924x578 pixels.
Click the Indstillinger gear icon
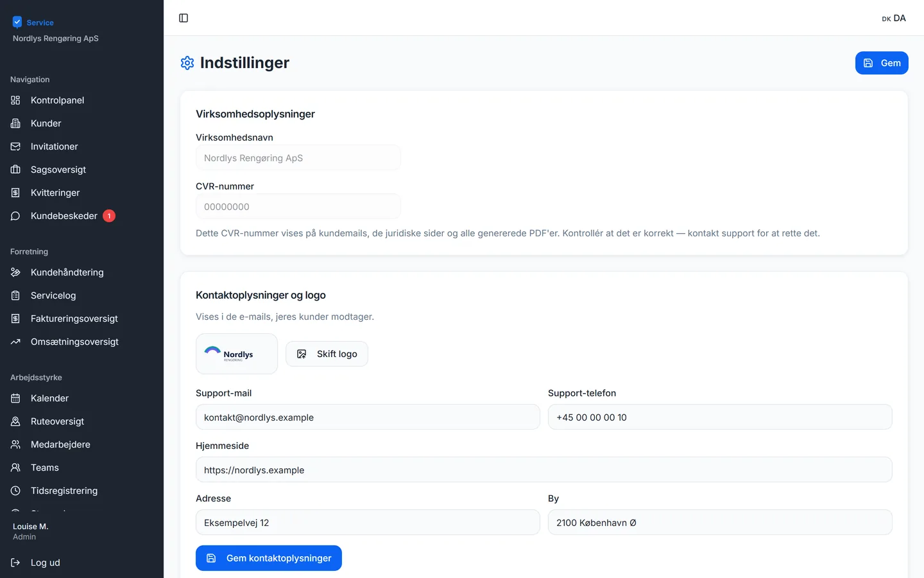tap(187, 63)
